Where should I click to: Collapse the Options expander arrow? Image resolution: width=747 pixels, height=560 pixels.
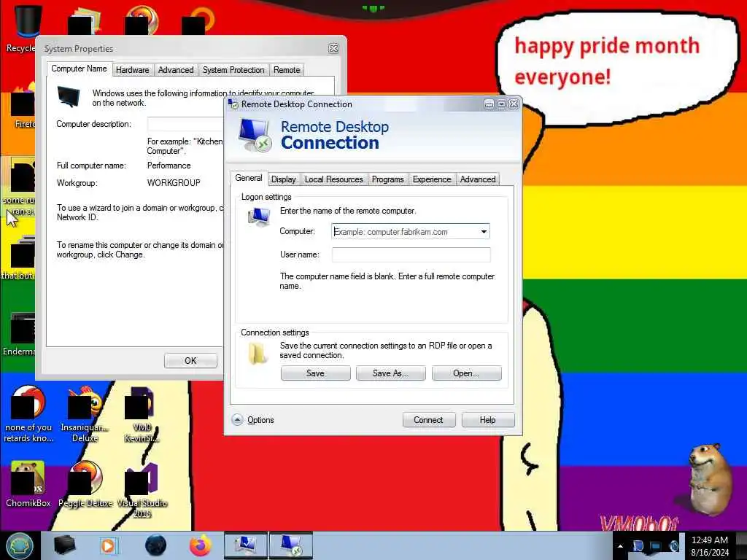pyautogui.click(x=237, y=419)
